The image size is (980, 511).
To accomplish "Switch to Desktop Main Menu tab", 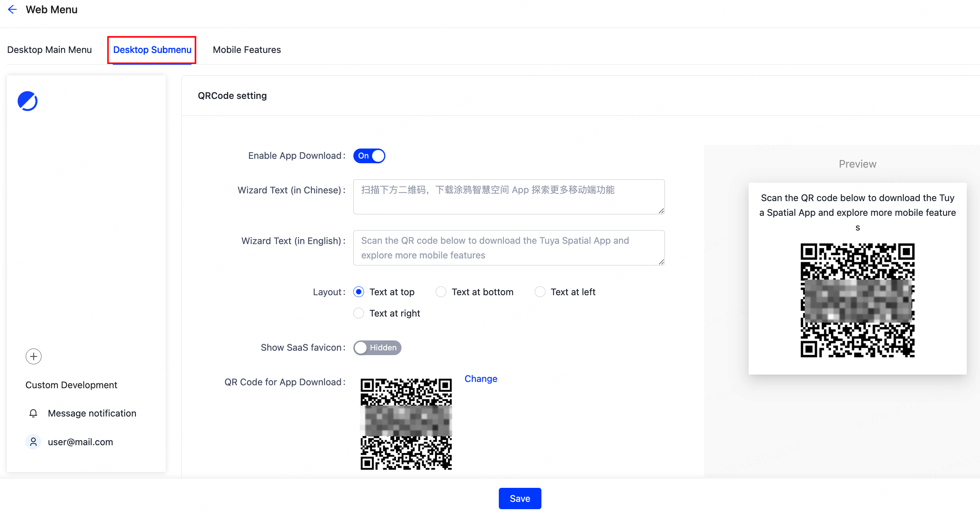I will [50, 50].
